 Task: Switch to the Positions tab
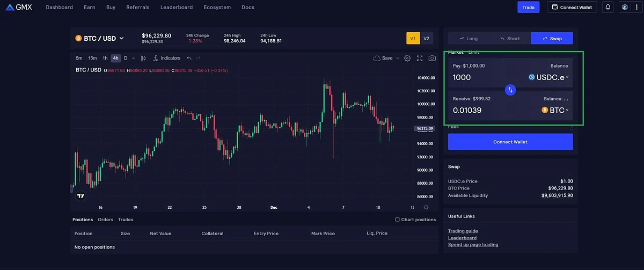83,220
